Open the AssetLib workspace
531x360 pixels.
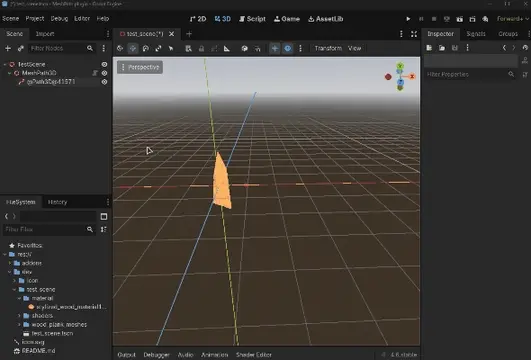326,19
